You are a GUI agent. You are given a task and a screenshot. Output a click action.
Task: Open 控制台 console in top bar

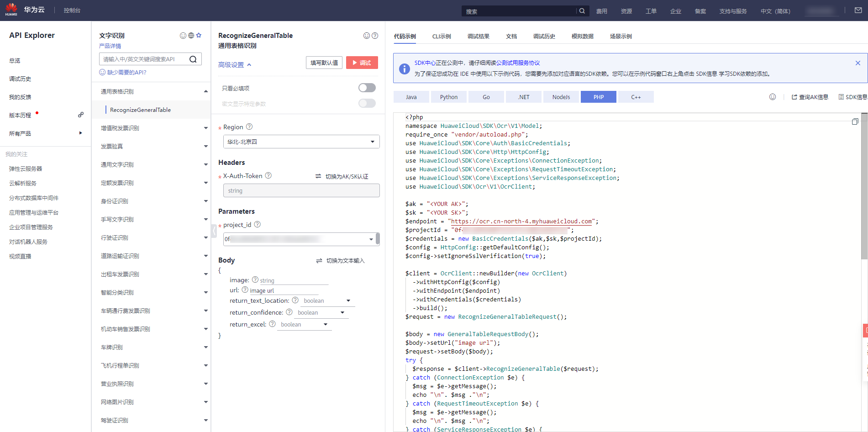72,11
